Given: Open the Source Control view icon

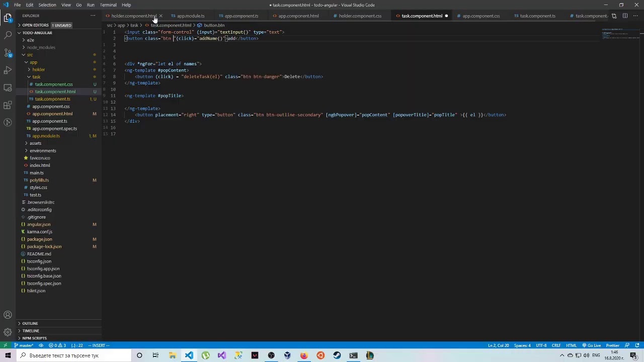Looking at the screenshot, I should tap(8, 53).
